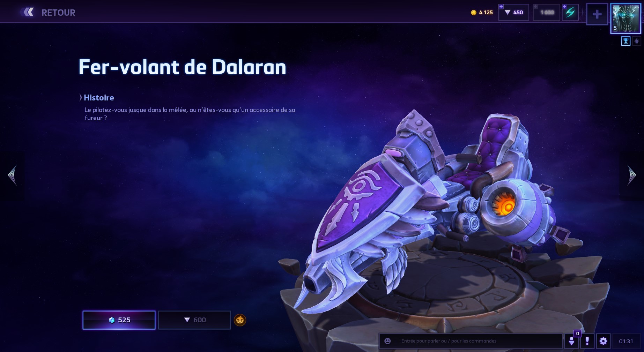Open the player profile portrait
Image resolution: width=644 pixels, height=352 pixels.
click(626, 18)
